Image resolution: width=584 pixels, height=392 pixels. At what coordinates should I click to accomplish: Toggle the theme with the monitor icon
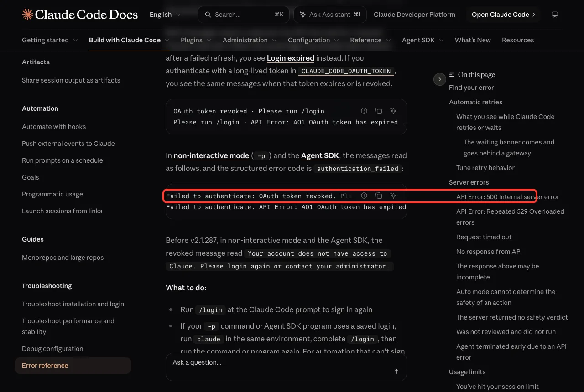tap(555, 15)
